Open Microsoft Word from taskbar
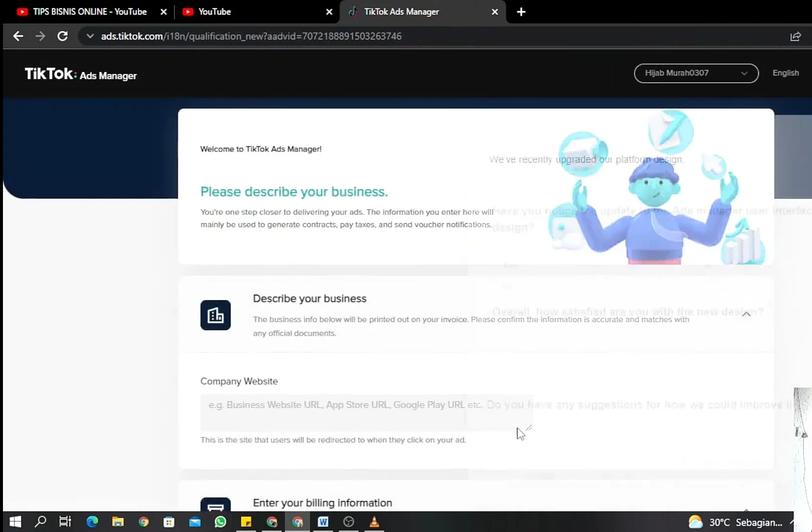The height and width of the screenshot is (532, 812). 323,522
